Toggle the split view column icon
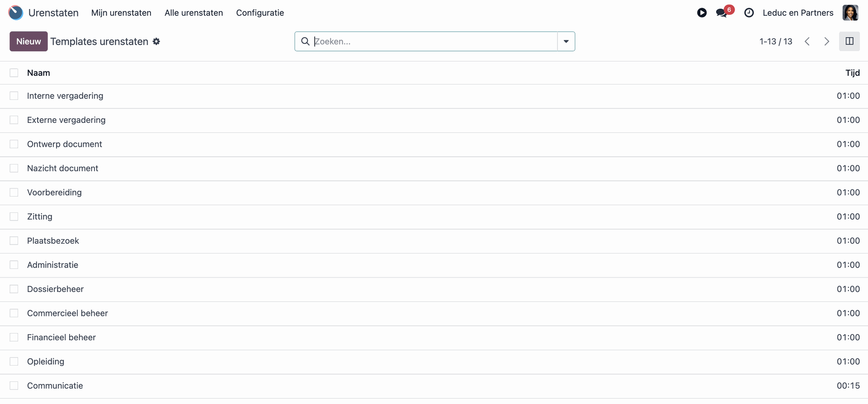 pyautogui.click(x=849, y=41)
